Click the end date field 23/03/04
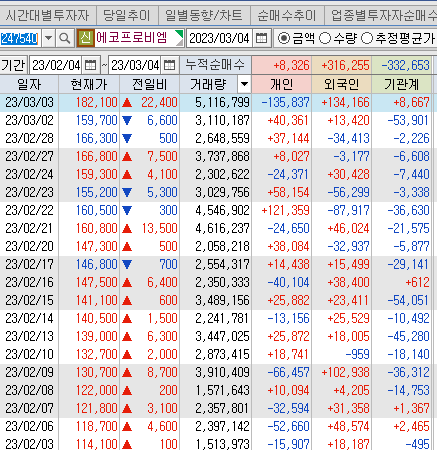Viewport: 437px width, 450px height. 135,65
